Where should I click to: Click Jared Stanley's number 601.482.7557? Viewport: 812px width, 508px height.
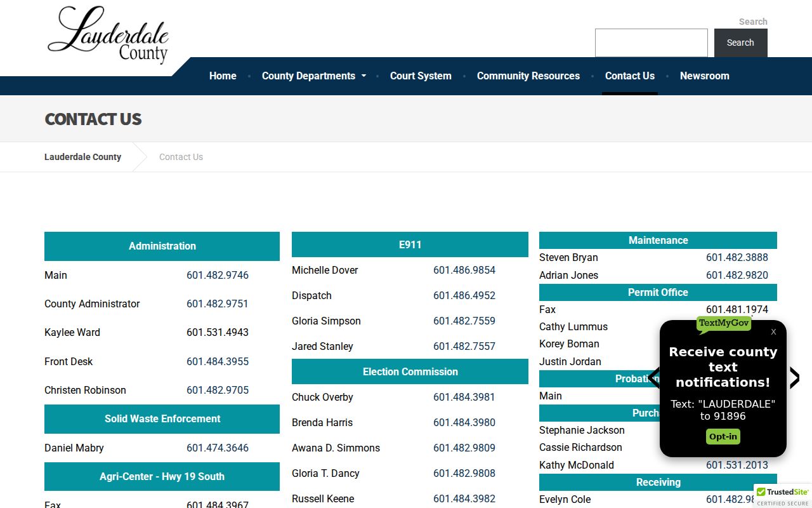[464, 346]
